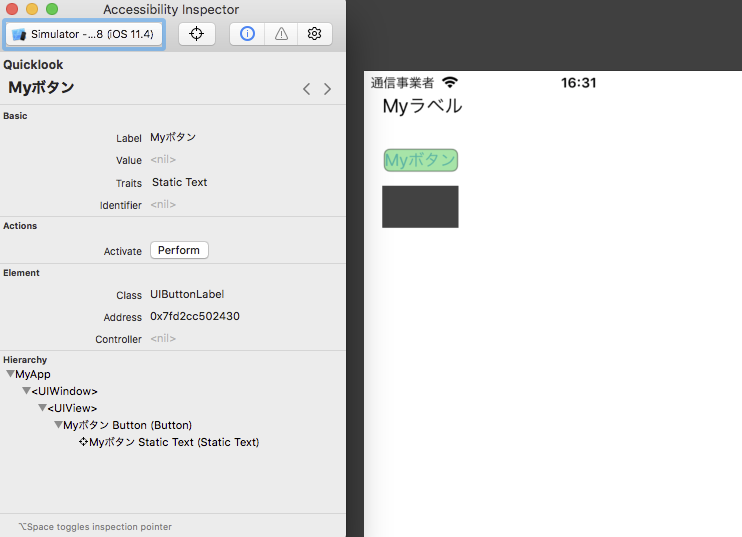742x537 pixels.
Task: Click the 16:31 clock in simulator status bar
Action: [578, 83]
